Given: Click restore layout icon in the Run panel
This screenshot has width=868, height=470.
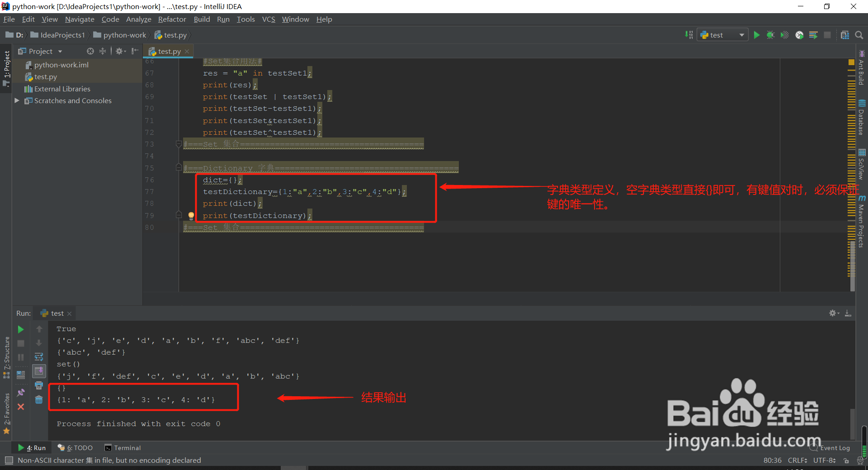Looking at the screenshot, I should pos(21,375).
